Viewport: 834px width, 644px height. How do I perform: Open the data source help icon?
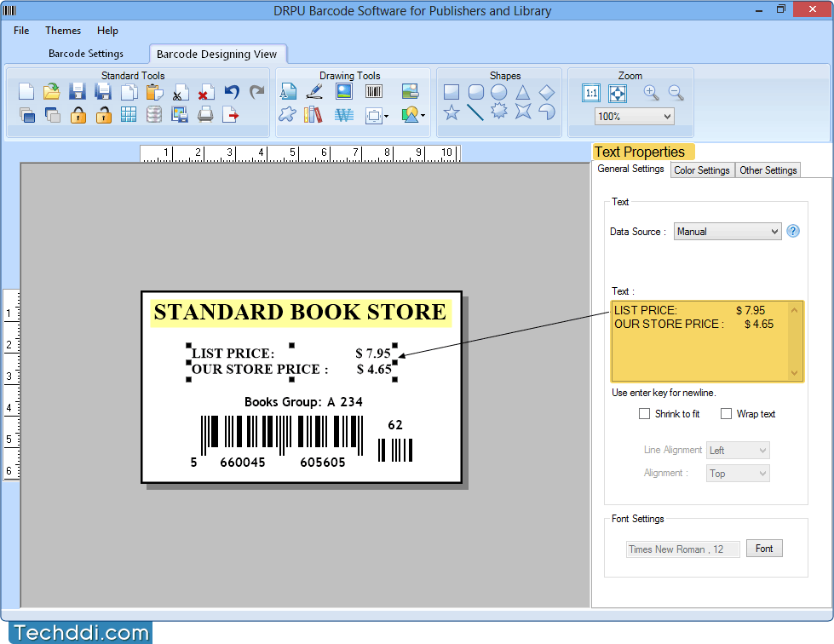[x=793, y=231]
